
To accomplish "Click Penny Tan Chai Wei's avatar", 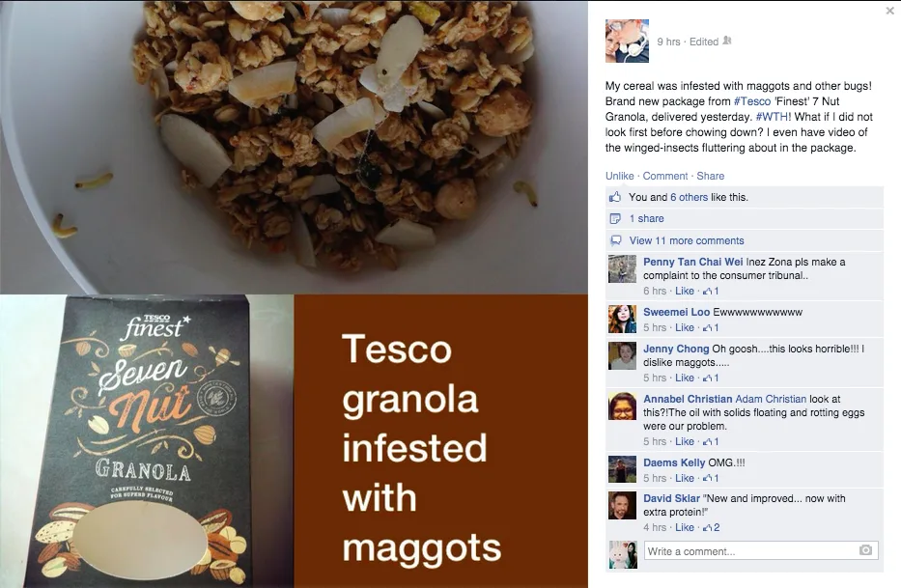I will (x=622, y=269).
